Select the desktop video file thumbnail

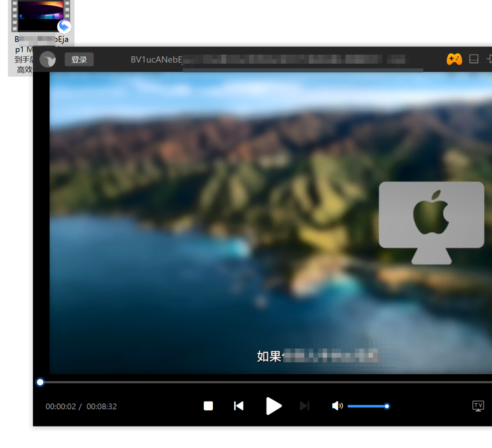click(x=41, y=15)
